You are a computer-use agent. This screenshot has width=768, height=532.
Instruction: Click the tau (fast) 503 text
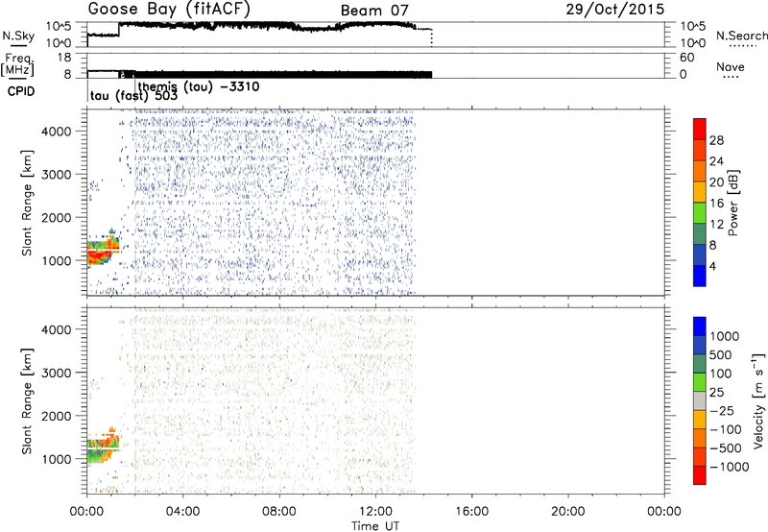pyautogui.click(x=133, y=95)
